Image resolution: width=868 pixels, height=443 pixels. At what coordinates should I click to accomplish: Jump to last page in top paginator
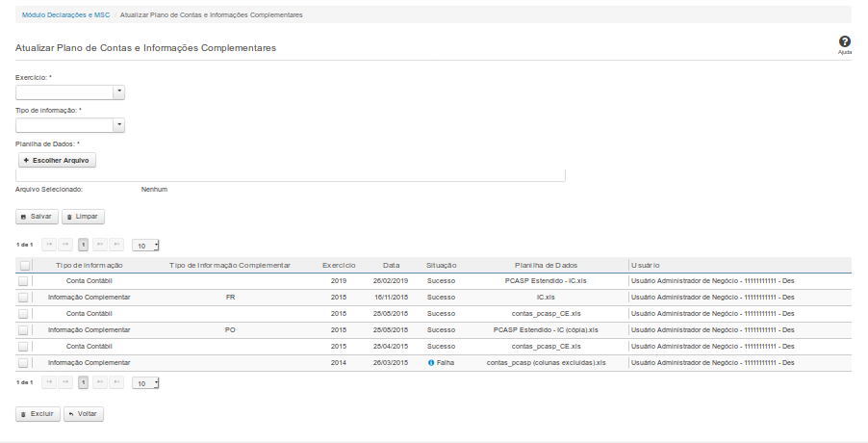pyautogui.click(x=116, y=245)
